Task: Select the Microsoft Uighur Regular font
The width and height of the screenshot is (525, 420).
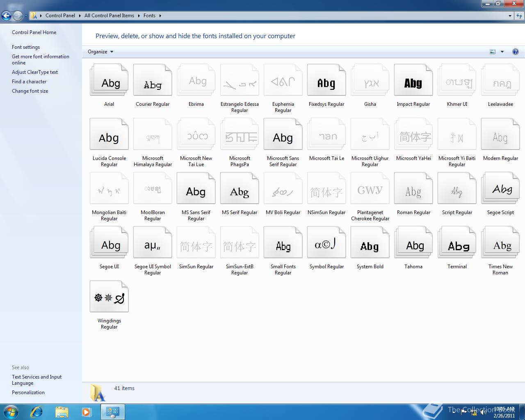Action: (370, 135)
